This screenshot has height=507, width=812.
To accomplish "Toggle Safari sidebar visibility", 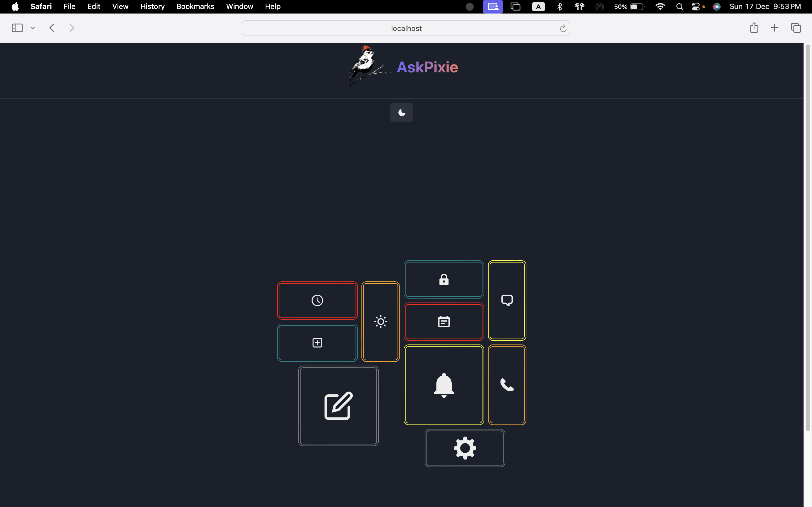I will (x=17, y=28).
